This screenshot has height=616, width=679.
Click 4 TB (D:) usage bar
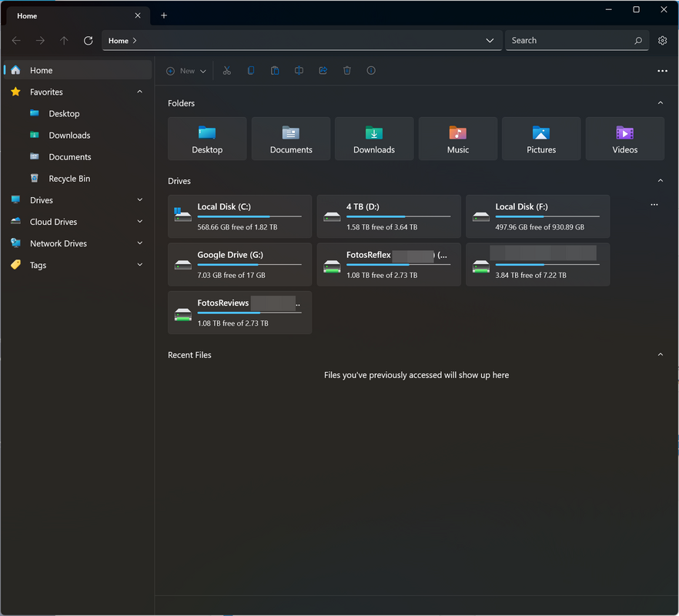(x=399, y=216)
